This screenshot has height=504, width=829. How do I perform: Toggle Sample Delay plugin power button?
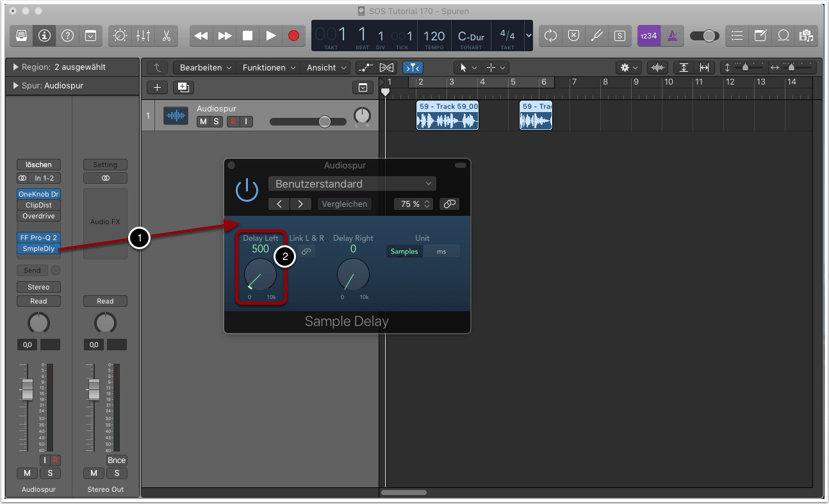(x=247, y=190)
